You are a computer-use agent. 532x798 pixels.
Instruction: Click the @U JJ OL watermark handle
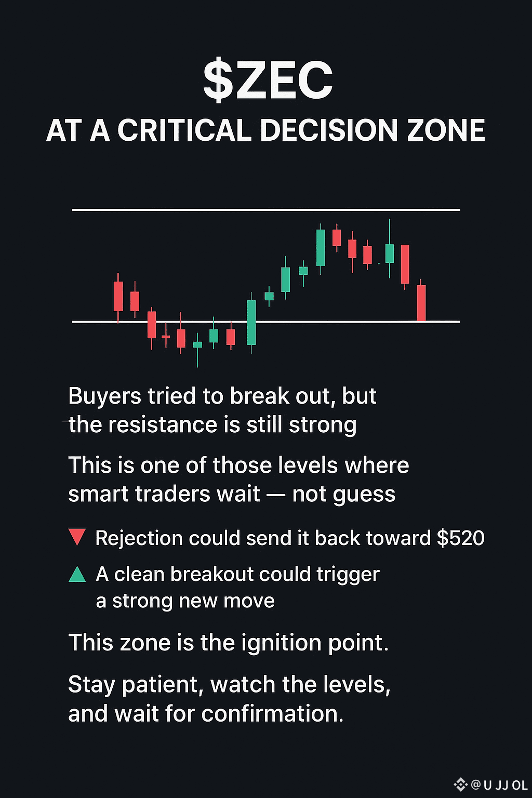tap(499, 785)
